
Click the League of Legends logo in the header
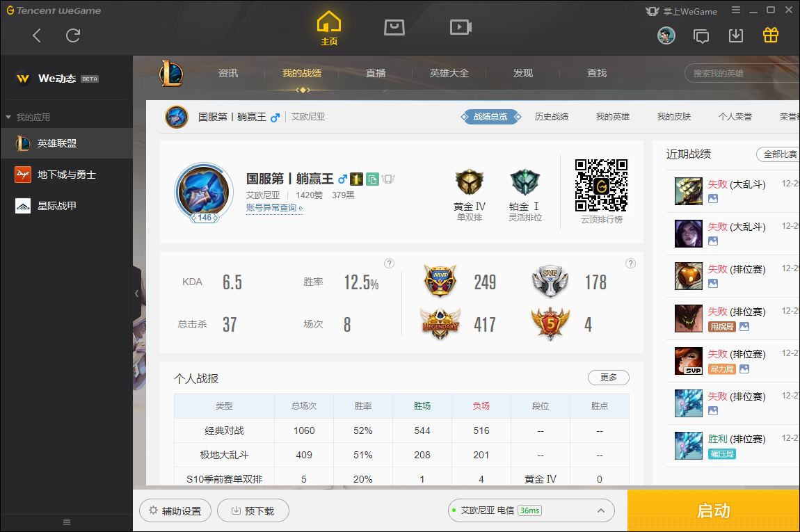coord(171,74)
